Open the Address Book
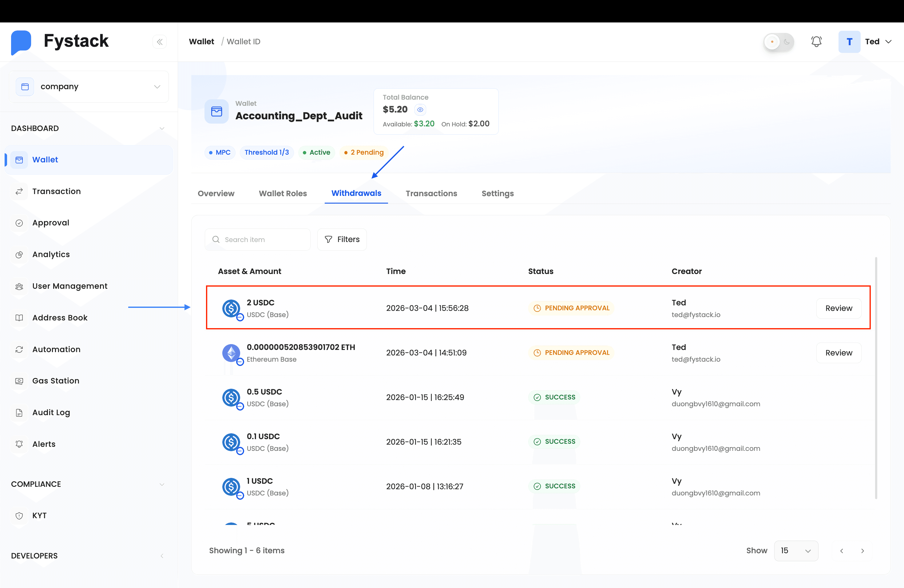This screenshot has height=588, width=904. coord(60,318)
